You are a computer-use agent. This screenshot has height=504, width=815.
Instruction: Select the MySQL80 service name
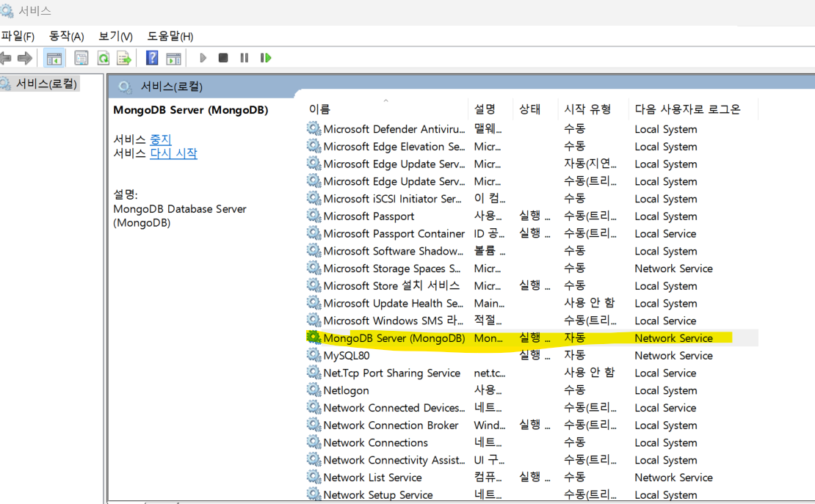pos(346,355)
